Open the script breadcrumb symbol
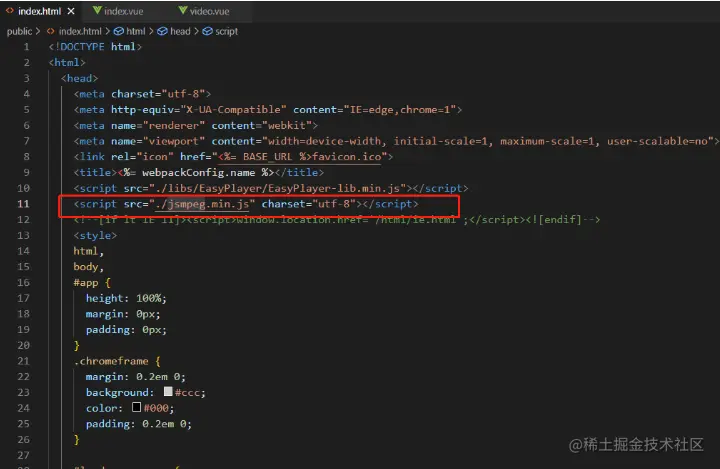This screenshot has height=469, width=720. (x=226, y=31)
